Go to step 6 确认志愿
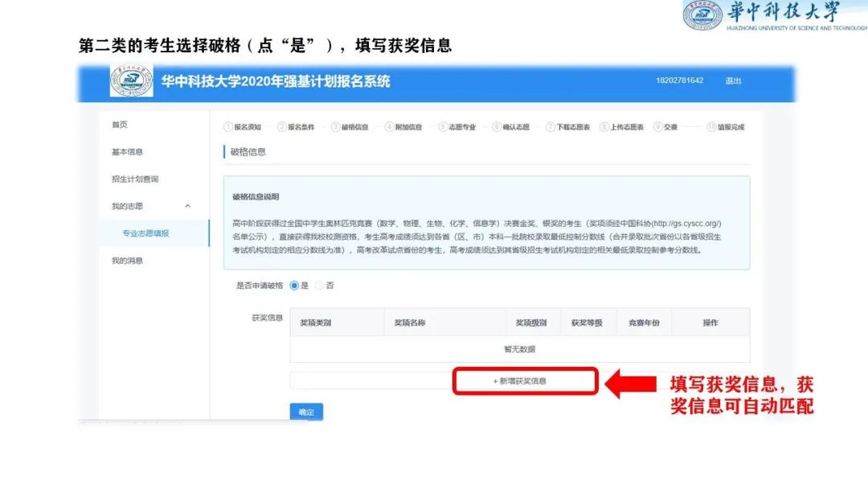The height and width of the screenshot is (489, 868). tap(511, 127)
